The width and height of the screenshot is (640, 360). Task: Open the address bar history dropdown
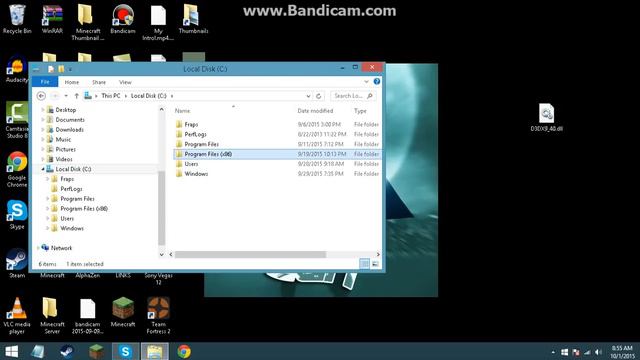click(x=308, y=96)
